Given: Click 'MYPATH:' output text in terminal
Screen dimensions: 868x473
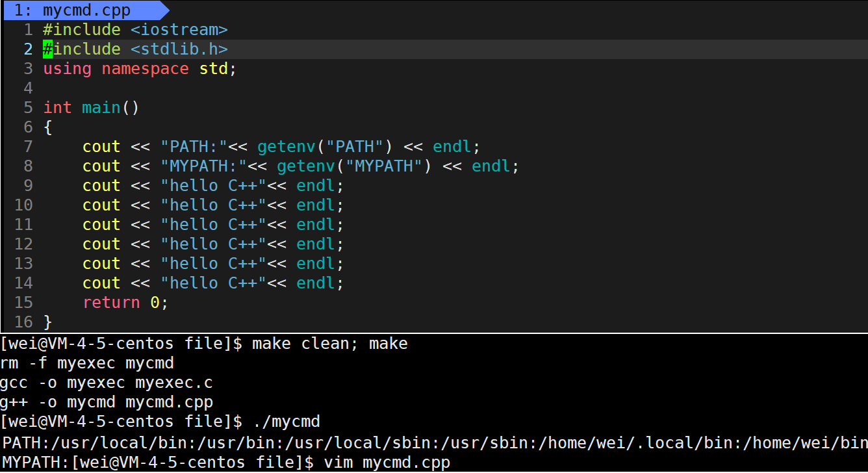Looking at the screenshot, I should click(x=36, y=463).
